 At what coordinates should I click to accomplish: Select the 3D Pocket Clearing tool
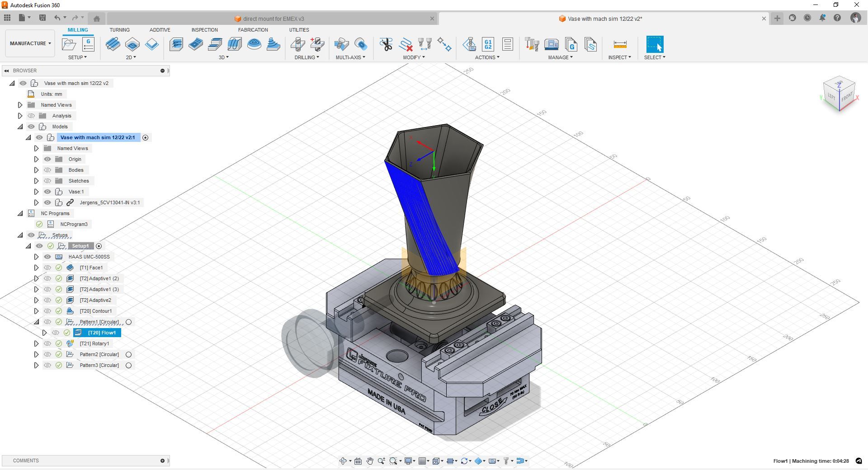(195, 44)
